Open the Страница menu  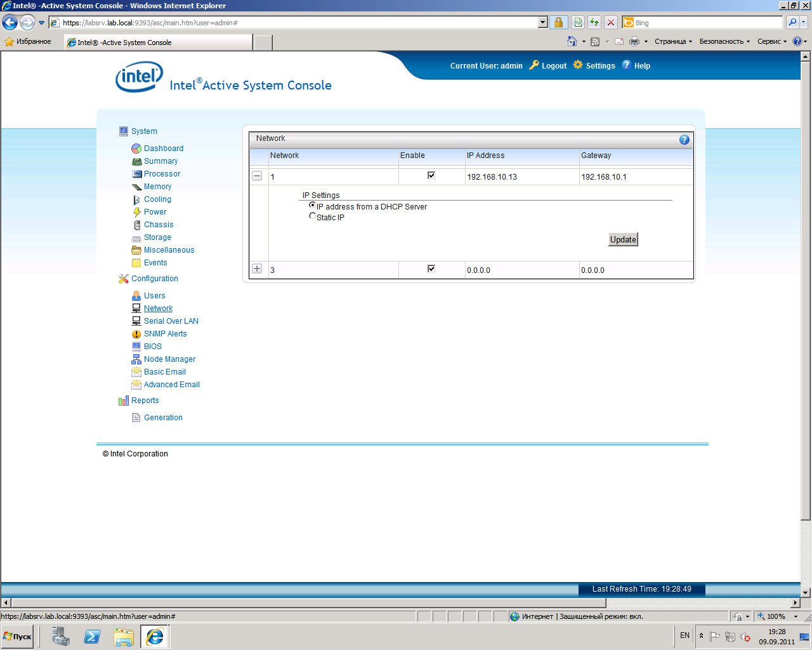coord(672,41)
